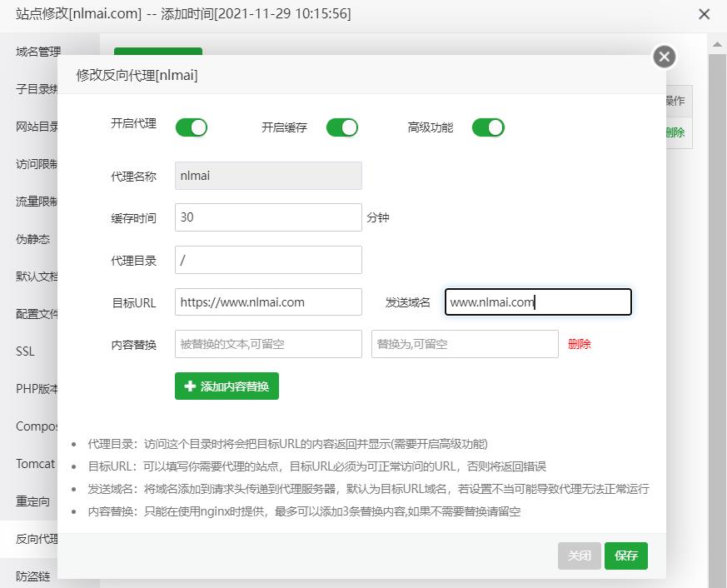This screenshot has width=727, height=588.
Task: Click the 代理名称 field showing nlmai
Action: tap(268, 176)
